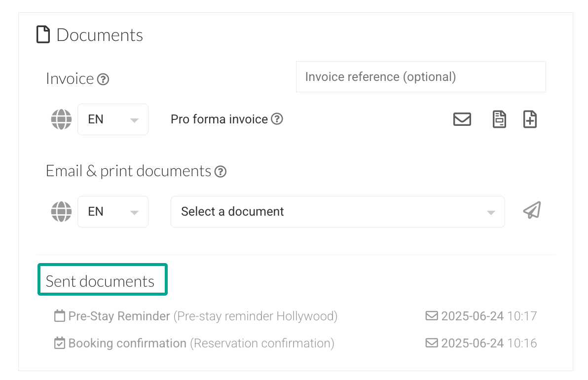Click the 2025-06-24 10:17 sent timestamp
This screenshot has height=380, width=588.
point(488,316)
